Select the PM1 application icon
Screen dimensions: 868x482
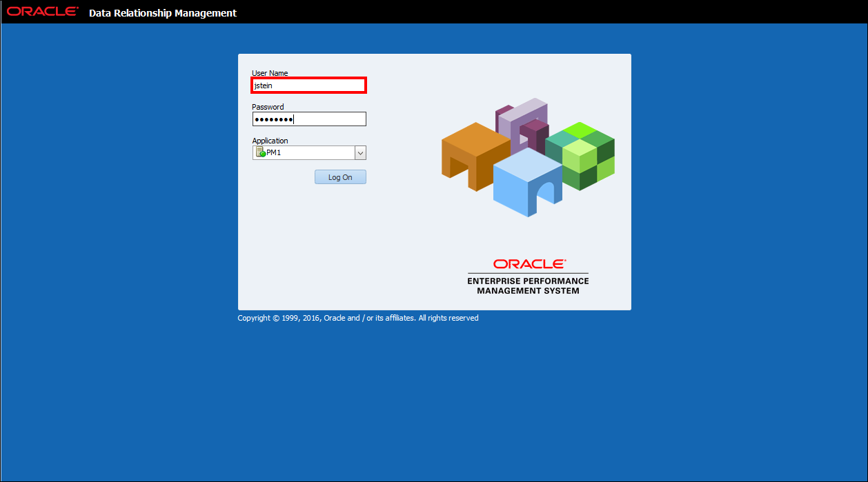(261, 152)
